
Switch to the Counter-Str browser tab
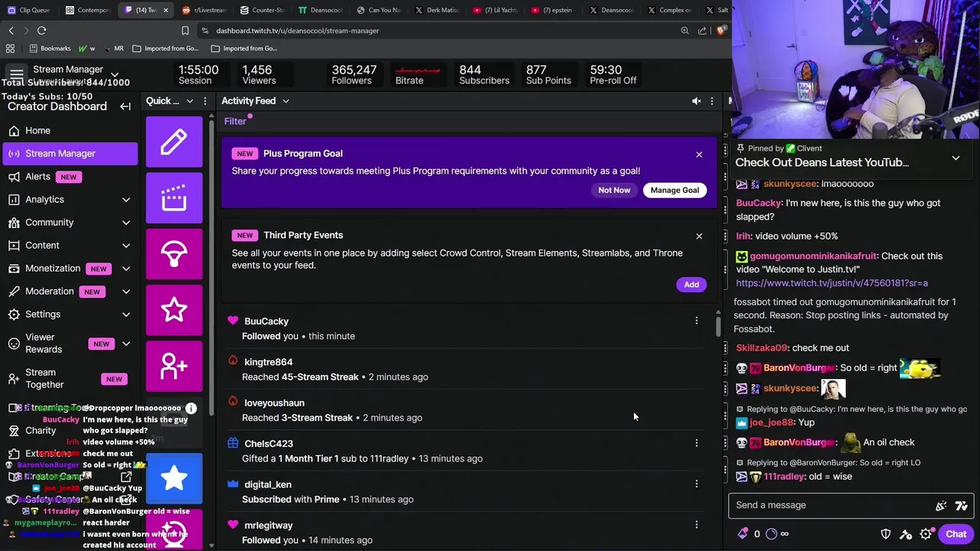[x=263, y=10]
